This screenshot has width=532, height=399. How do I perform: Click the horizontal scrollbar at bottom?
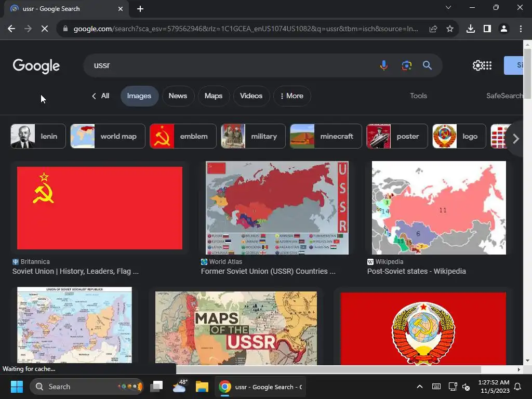(x=328, y=369)
